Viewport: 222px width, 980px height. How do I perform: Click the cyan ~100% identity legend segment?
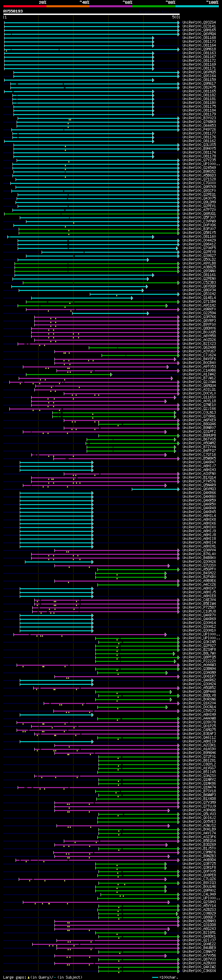pyautogui.click(x=197, y=7)
